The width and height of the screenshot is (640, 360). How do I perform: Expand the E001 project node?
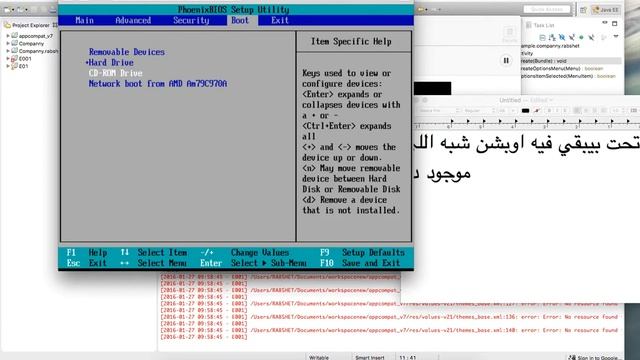coord(8,58)
